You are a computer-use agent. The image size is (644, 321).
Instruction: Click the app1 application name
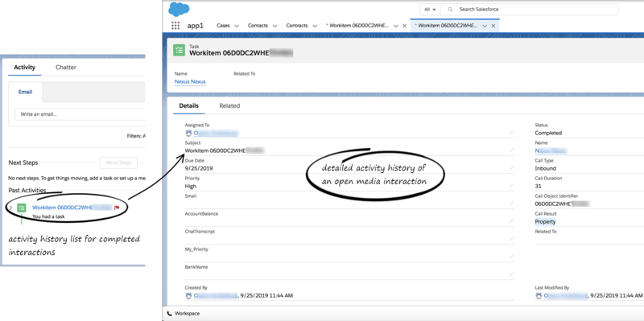[x=196, y=26]
